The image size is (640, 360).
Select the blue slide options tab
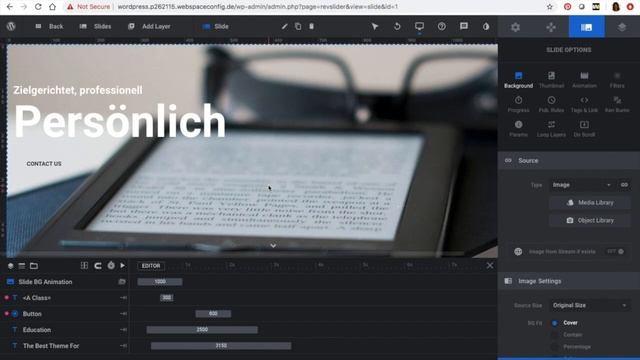pyautogui.click(x=587, y=27)
